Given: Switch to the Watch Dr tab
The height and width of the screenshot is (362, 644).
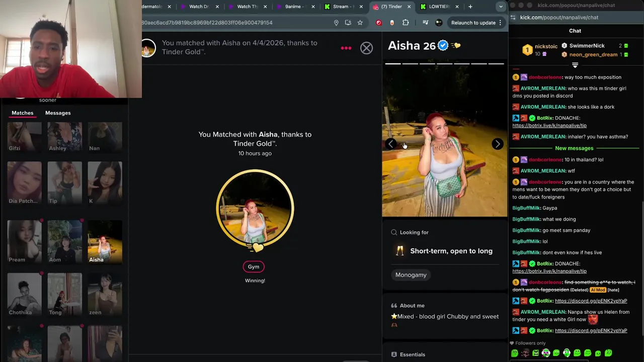Looking at the screenshot, I should point(200,7).
